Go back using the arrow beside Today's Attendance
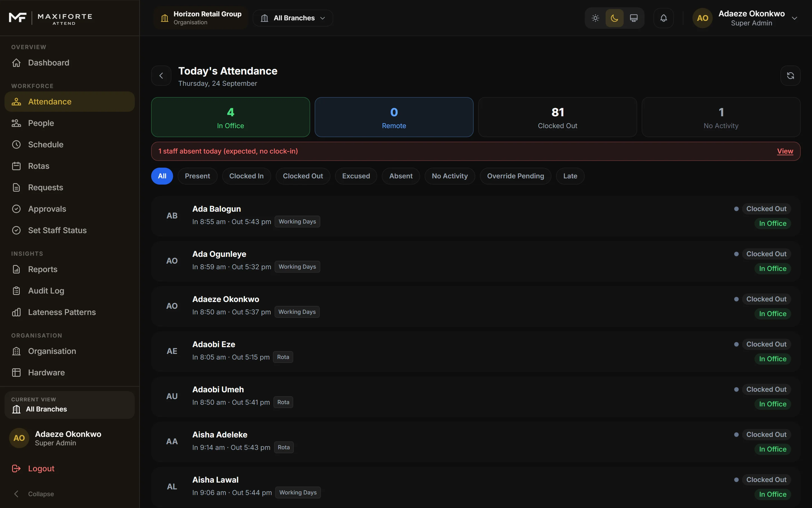Image resolution: width=812 pixels, height=508 pixels. pyautogui.click(x=161, y=76)
